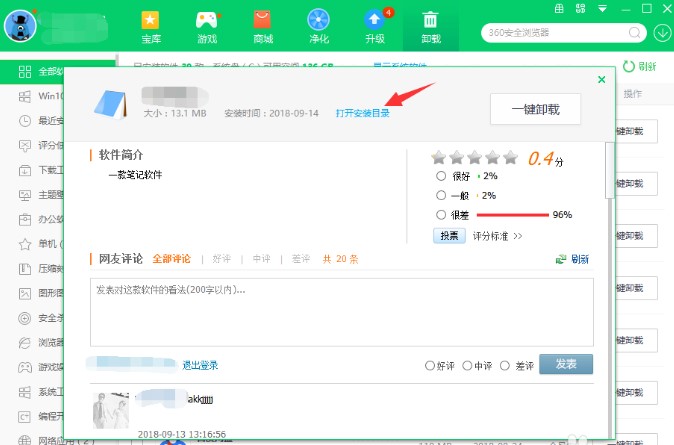Open the download manager arrow icon
This screenshot has height=445, width=674.
662,33
